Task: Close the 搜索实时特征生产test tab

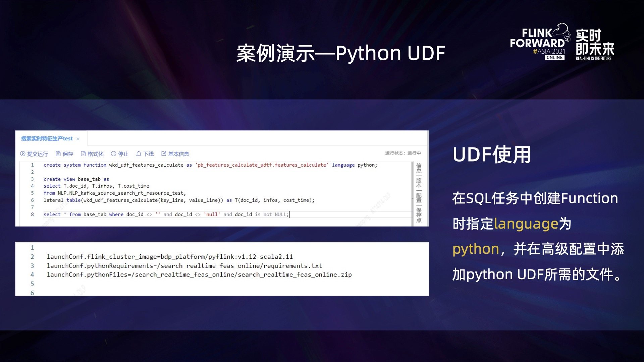Action: click(x=78, y=139)
